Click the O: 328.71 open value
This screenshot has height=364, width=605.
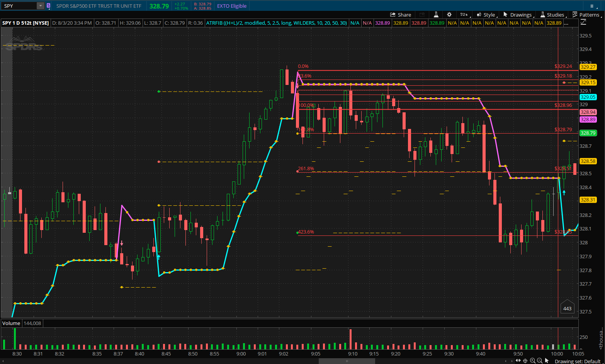[x=106, y=23]
